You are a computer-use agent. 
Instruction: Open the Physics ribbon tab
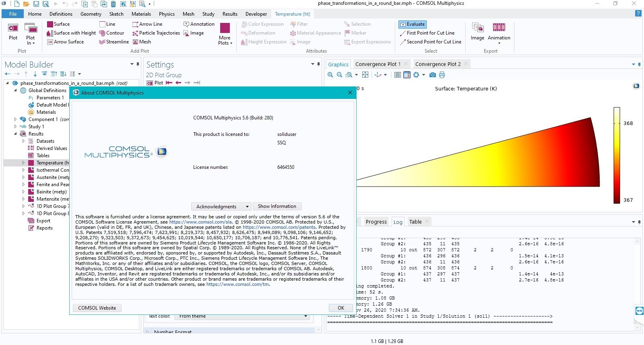pos(167,14)
